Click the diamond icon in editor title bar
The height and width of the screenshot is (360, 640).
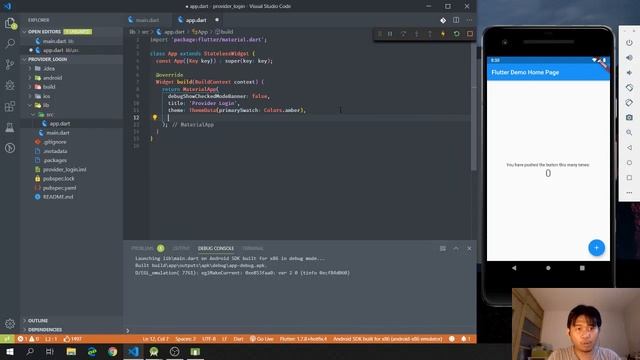(x=443, y=20)
